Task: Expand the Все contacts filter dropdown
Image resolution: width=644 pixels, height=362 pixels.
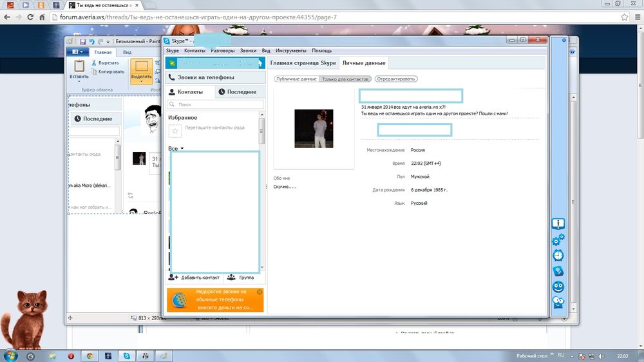Action: pos(176,149)
